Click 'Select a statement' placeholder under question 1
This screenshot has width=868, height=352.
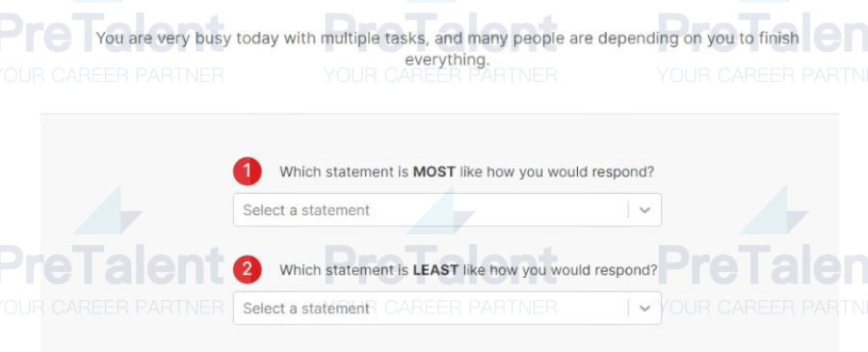pos(306,210)
